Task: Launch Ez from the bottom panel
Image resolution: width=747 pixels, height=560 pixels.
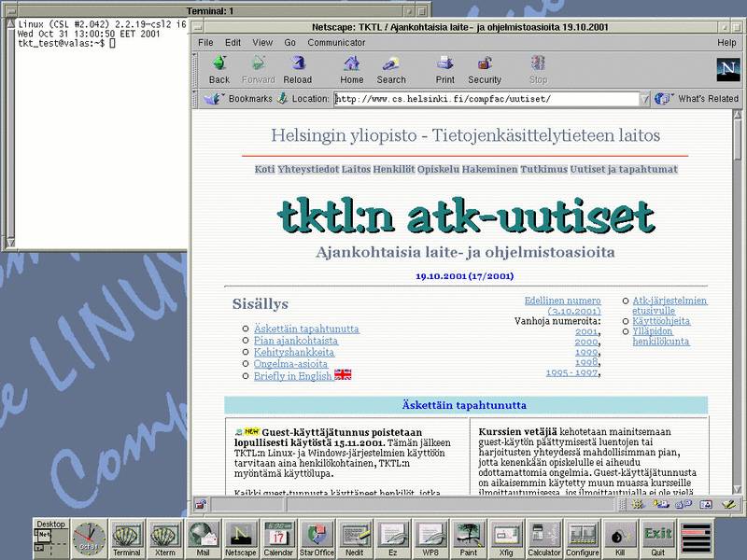Action: coord(392,539)
